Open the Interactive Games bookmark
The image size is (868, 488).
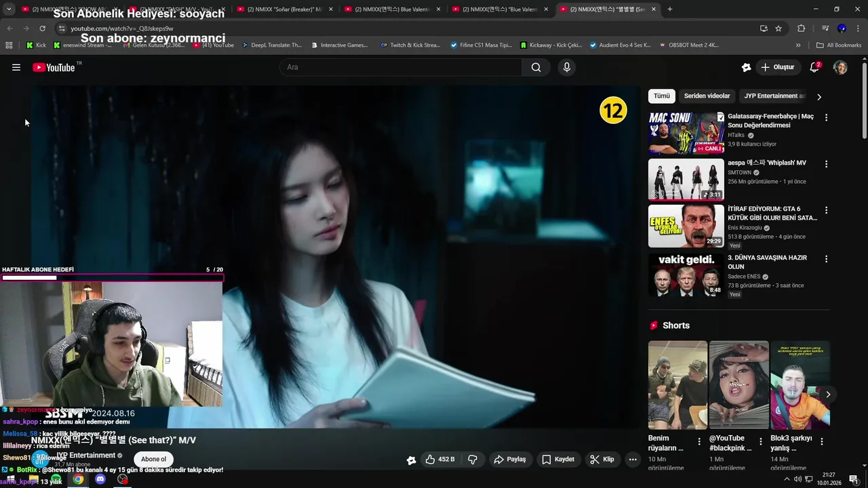click(x=339, y=45)
